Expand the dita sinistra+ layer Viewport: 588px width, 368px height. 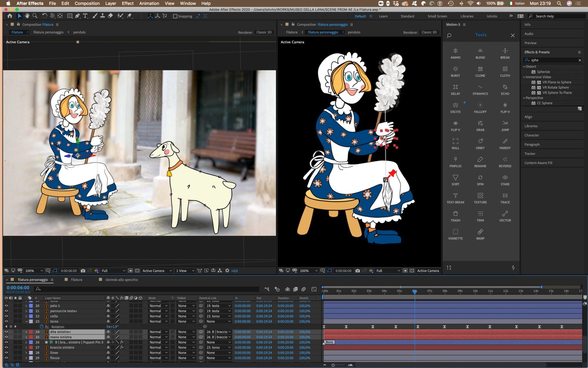[26, 332]
